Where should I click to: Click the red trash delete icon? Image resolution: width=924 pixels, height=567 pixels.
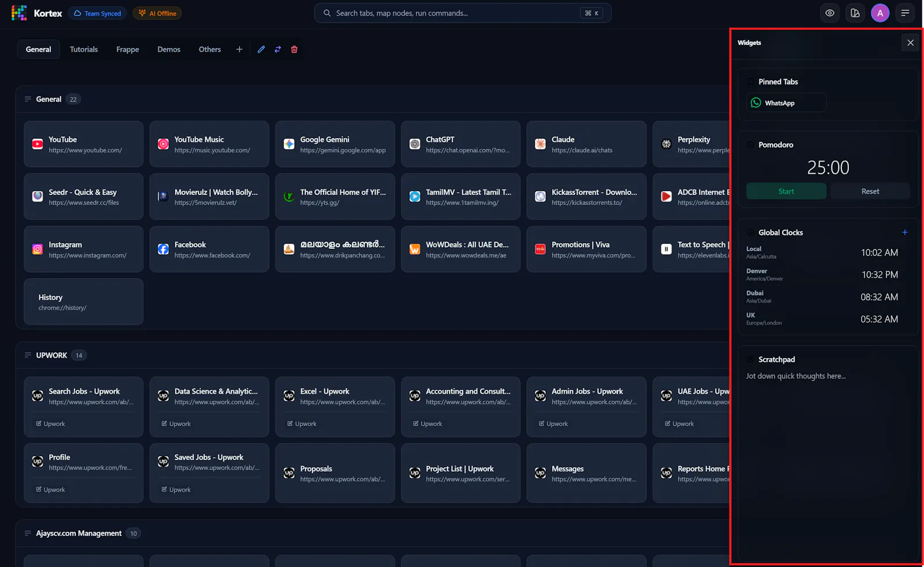(294, 50)
